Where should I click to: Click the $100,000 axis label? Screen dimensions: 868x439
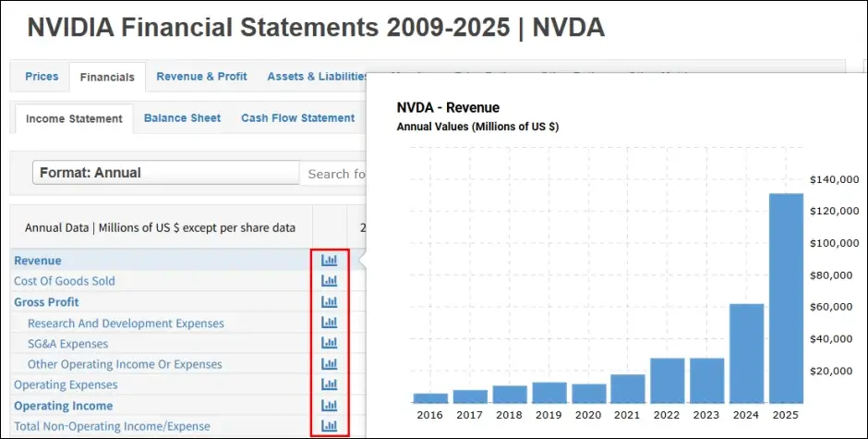pyautogui.click(x=834, y=243)
